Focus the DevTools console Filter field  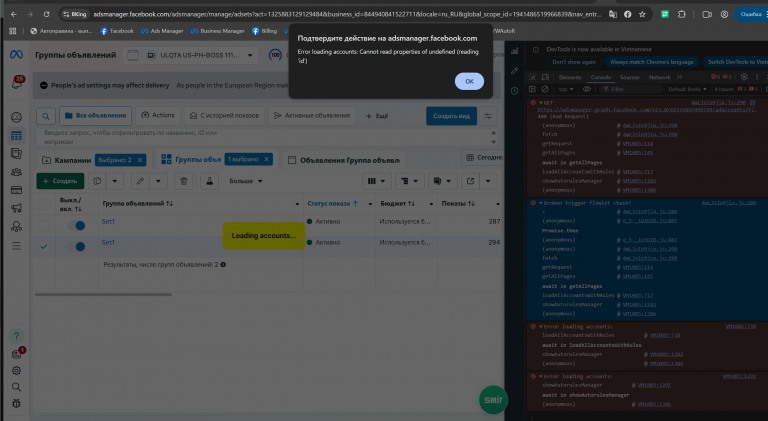point(632,89)
